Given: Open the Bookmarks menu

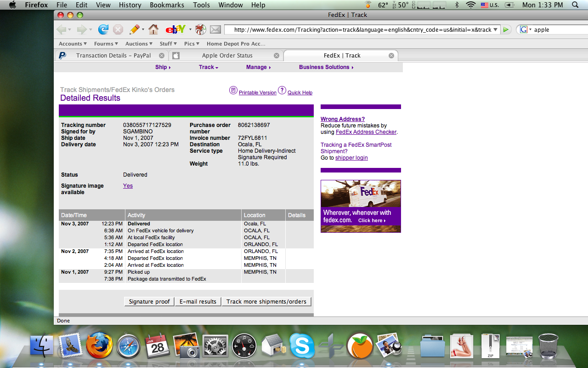Looking at the screenshot, I should coord(167,5).
